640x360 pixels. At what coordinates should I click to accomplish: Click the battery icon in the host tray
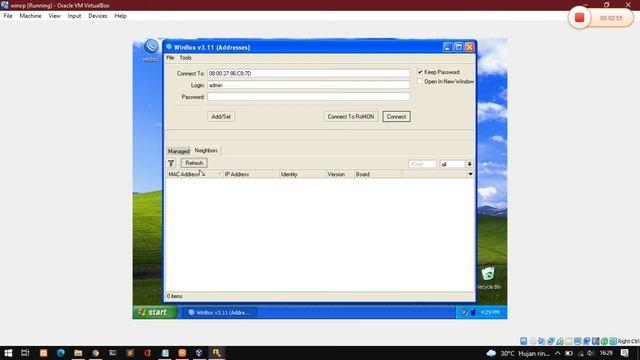click(569, 353)
